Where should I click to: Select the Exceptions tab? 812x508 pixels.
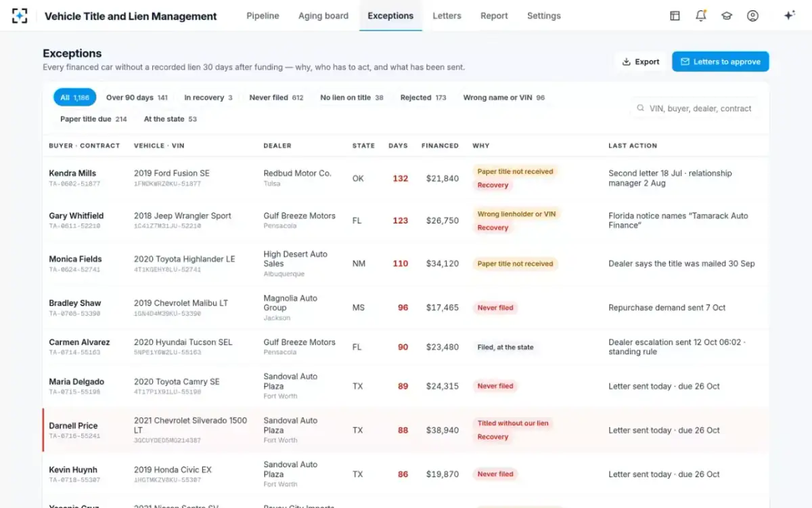pos(390,16)
